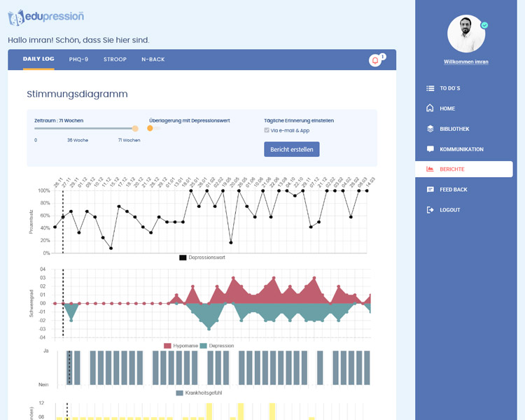Open the edupression logo homepage

[46, 17]
